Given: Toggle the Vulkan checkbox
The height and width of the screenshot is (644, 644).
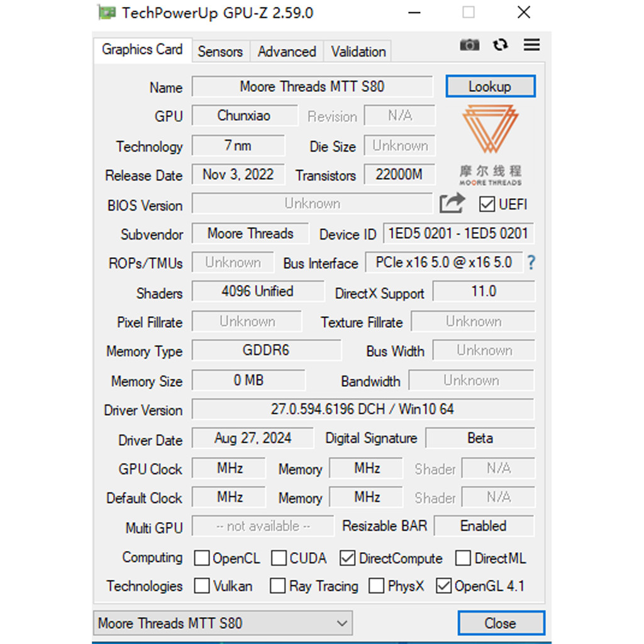Looking at the screenshot, I should click(x=202, y=586).
